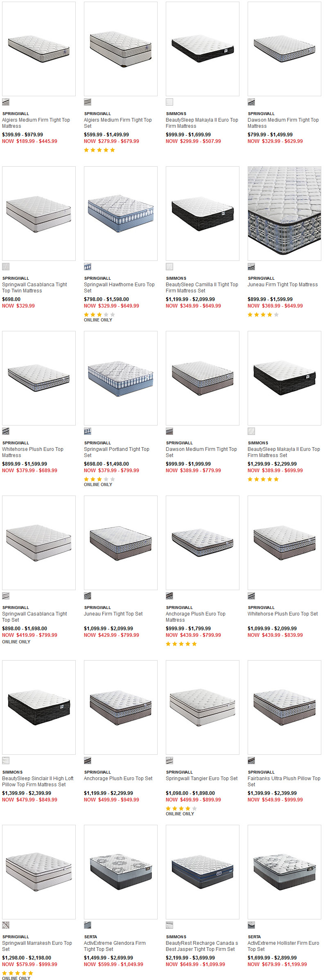
Task: Select the swatch for Springwall Marrakesh Euro Top Set
Action: 6,925
